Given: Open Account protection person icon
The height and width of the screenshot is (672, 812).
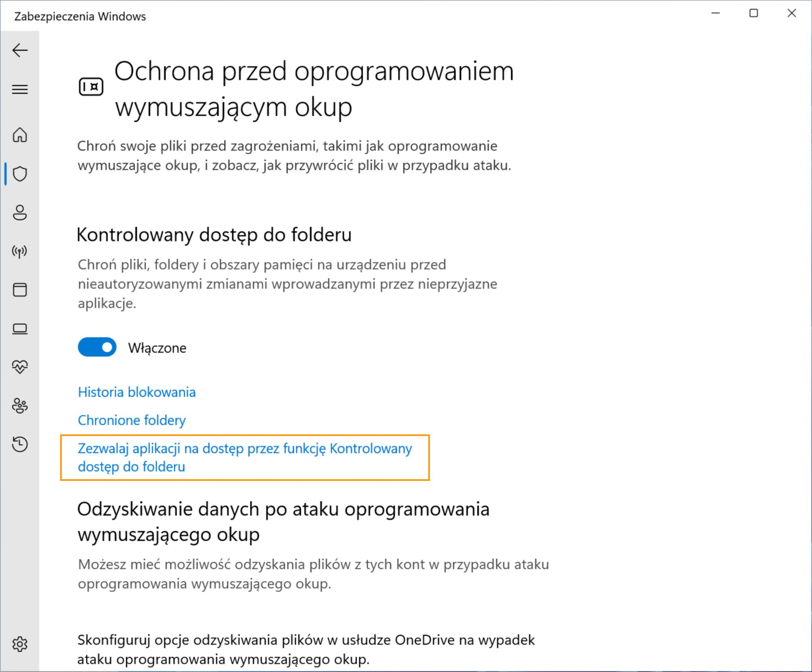Looking at the screenshot, I should pos(20,213).
